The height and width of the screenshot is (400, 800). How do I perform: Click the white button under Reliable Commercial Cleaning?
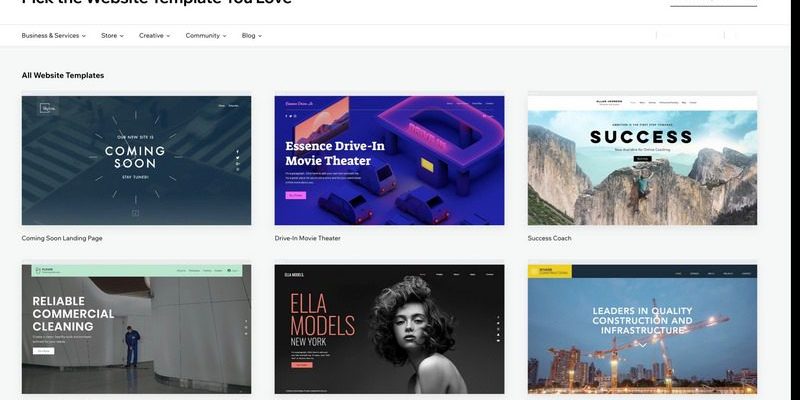[x=43, y=351]
